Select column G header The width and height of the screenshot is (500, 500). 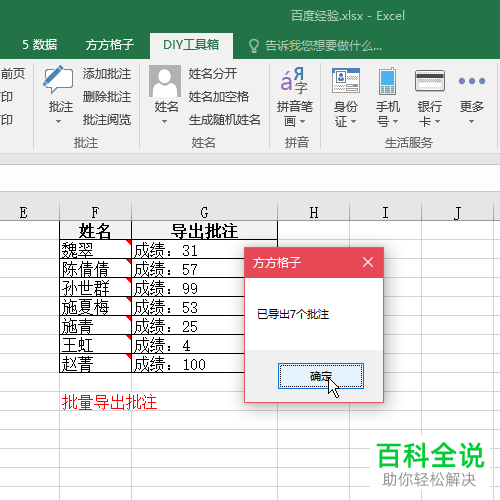204,212
